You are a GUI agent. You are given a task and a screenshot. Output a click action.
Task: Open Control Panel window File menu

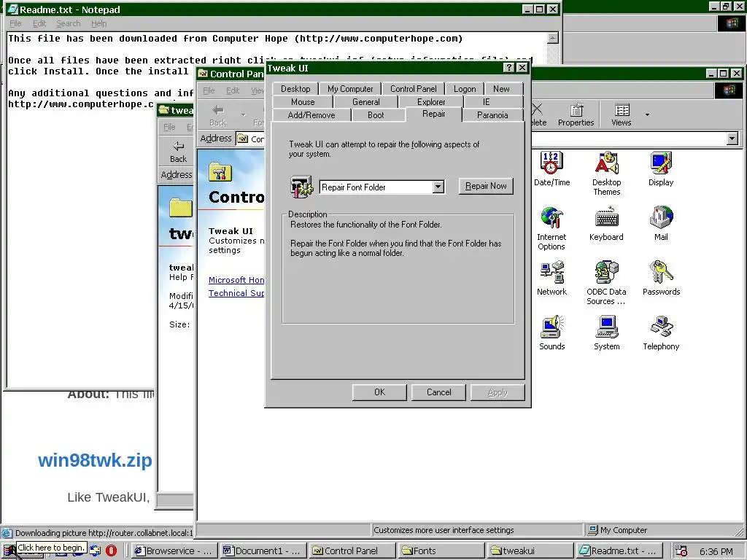(209, 90)
